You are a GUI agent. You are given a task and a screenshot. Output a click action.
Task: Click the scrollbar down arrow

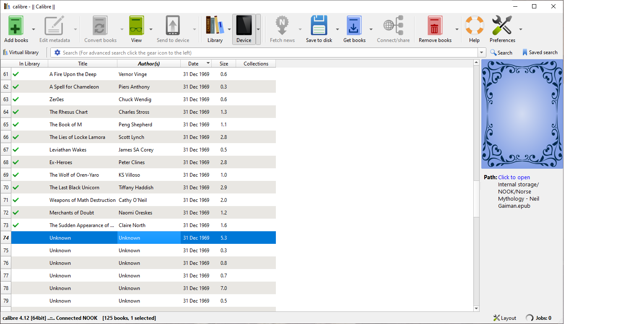click(x=476, y=308)
